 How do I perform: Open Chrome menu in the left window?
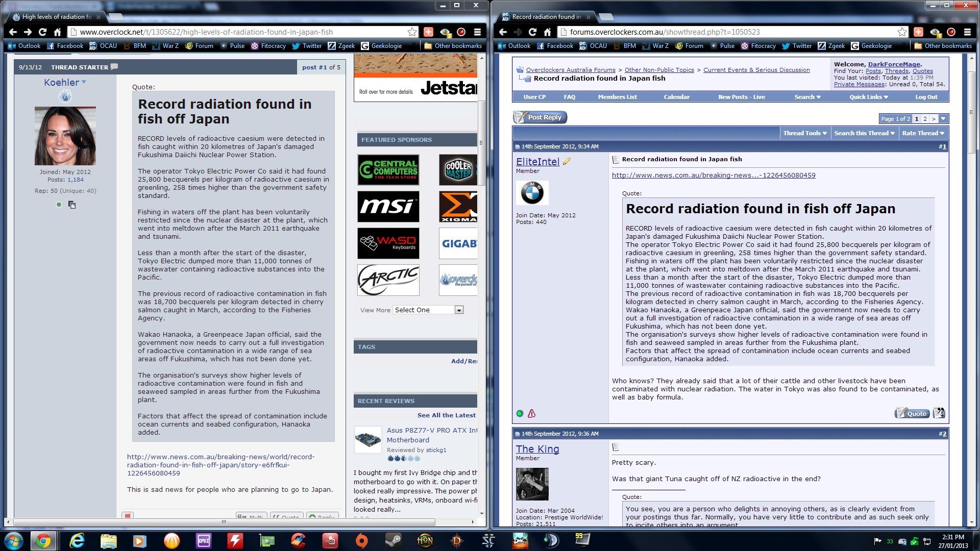point(477,32)
